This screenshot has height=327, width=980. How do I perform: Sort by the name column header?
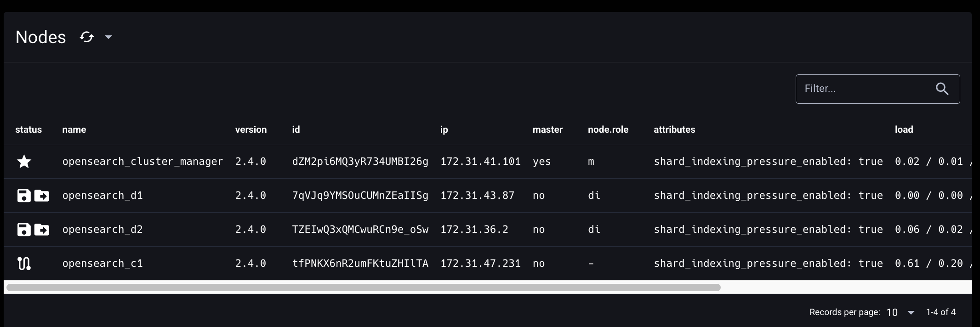point(74,130)
